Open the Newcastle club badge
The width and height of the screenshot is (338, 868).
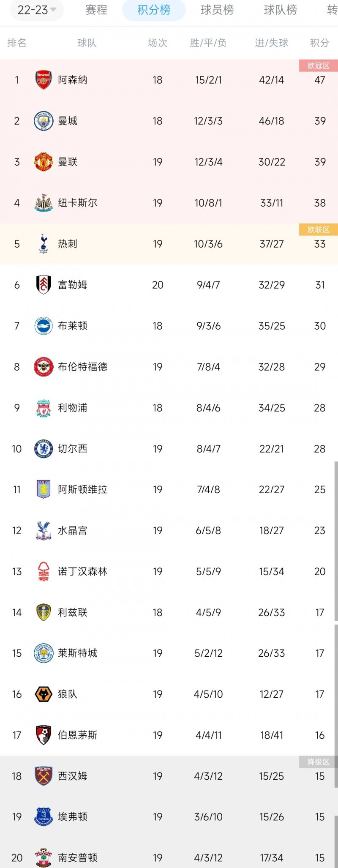[x=44, y=203]
